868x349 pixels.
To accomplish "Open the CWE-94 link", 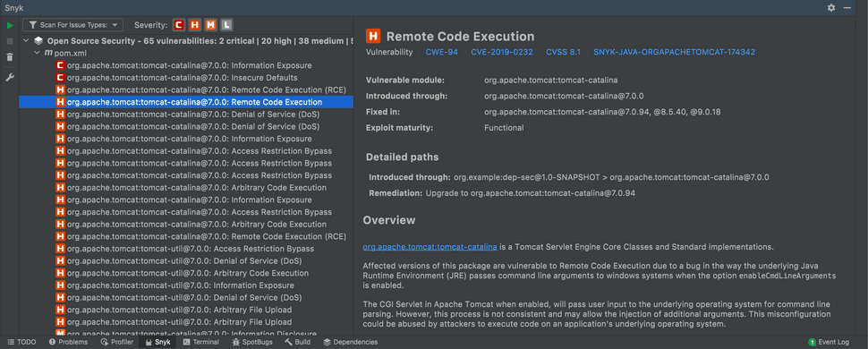I will coord(442,52).
